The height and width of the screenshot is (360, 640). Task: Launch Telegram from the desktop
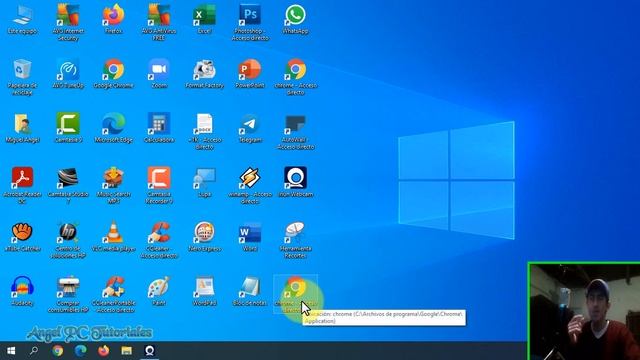(250, 128)
